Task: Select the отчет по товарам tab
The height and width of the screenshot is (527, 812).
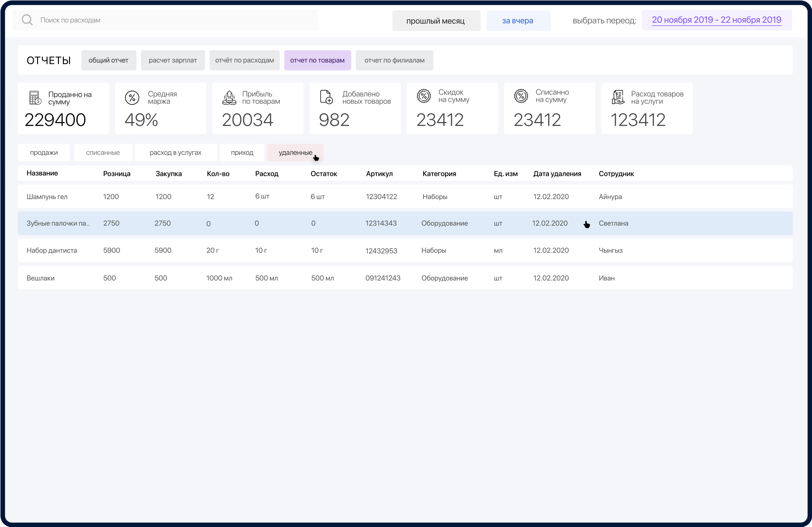Action: [317, 61]
